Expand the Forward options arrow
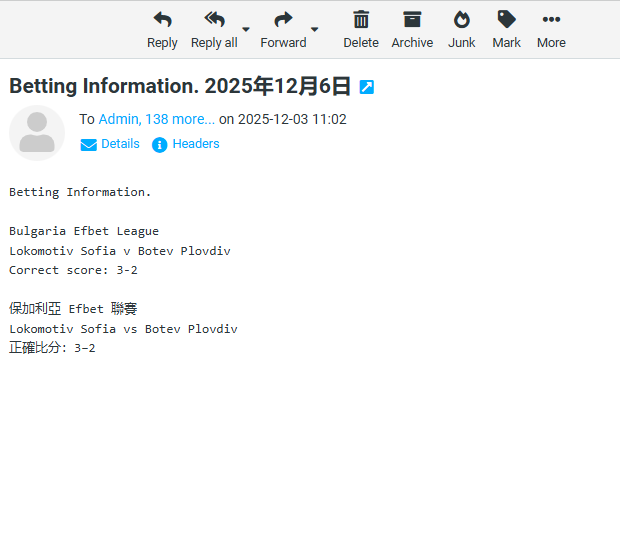 (315, 30)
